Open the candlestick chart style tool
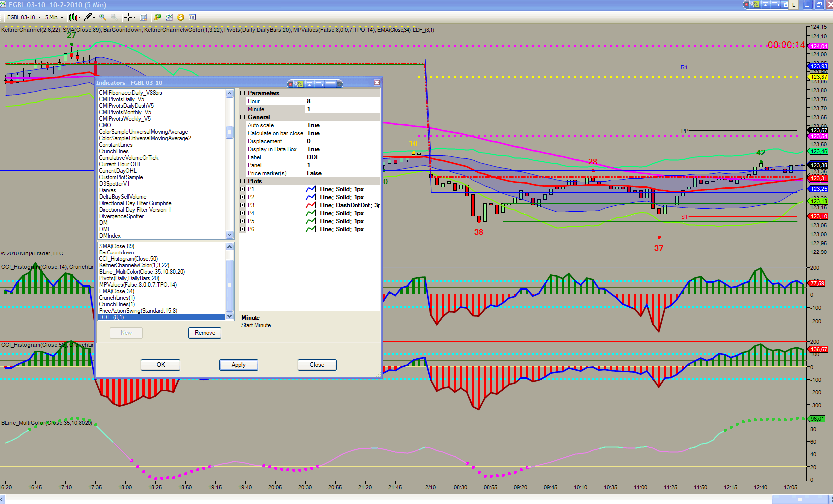The image size is (833, 504). [x=74, y=17]
